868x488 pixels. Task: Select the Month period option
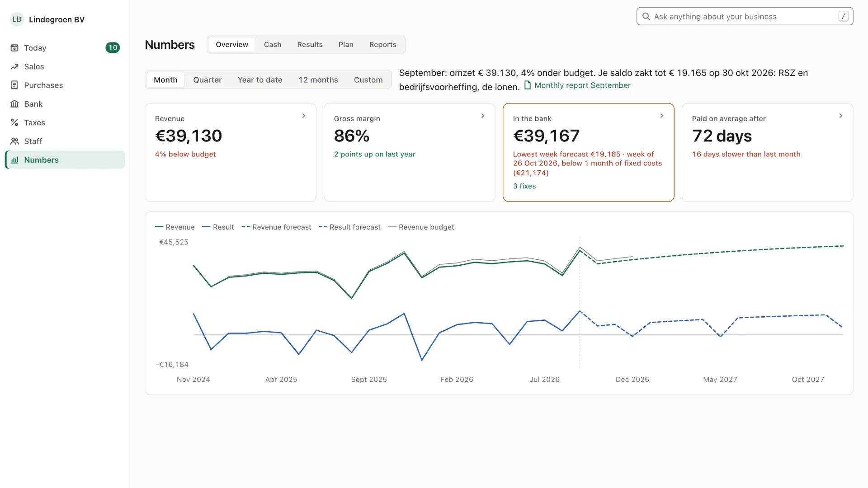point(165,80)
